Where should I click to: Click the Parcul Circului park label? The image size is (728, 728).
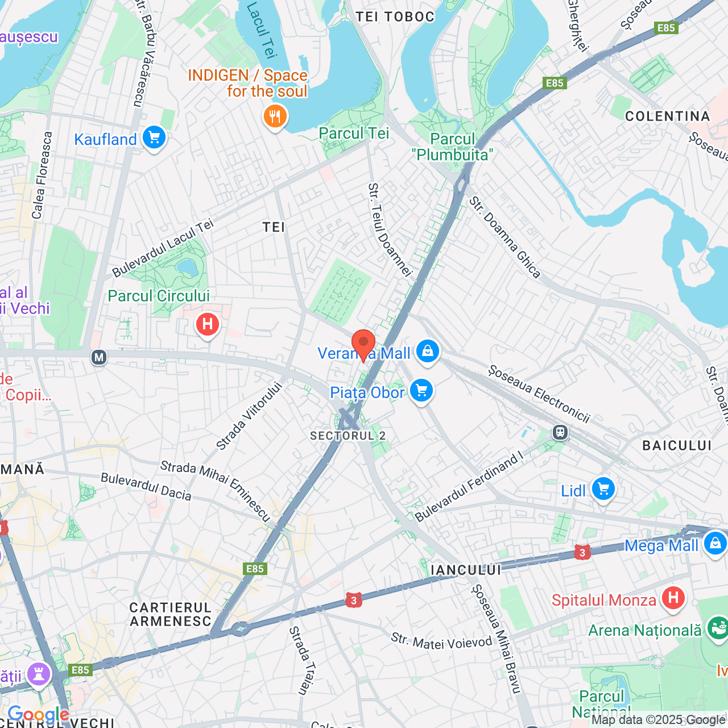point(159,296)
